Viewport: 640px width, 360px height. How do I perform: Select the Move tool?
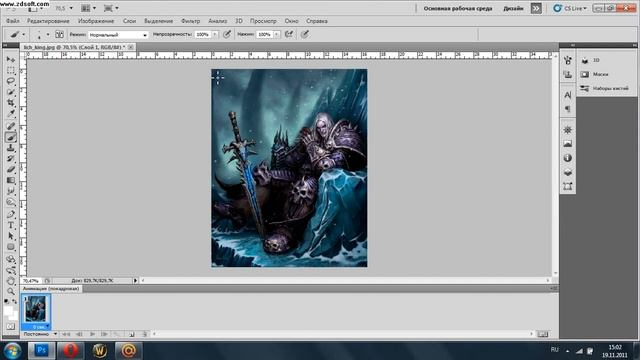click(11, 60)
